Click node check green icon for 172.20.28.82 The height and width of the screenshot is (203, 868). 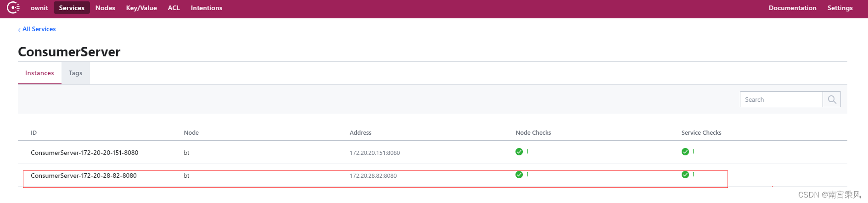(519, 175)
